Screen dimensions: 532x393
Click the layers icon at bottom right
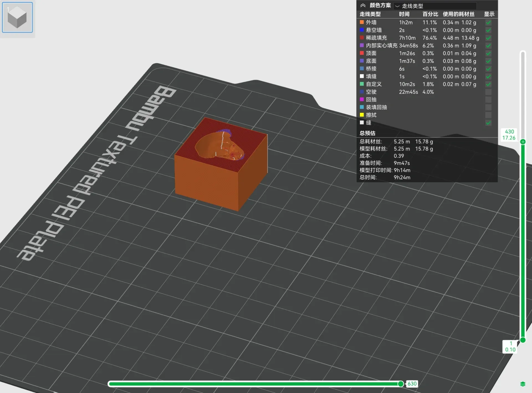(523, 384)
